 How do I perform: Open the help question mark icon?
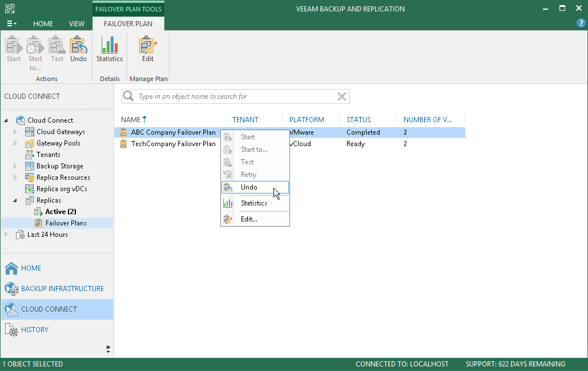(581, 23)
